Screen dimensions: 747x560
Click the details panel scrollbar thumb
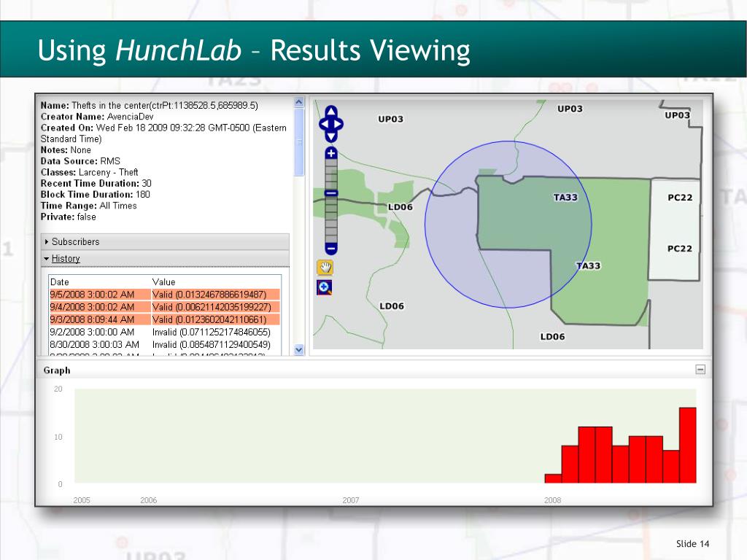click(x=299, y=142)
